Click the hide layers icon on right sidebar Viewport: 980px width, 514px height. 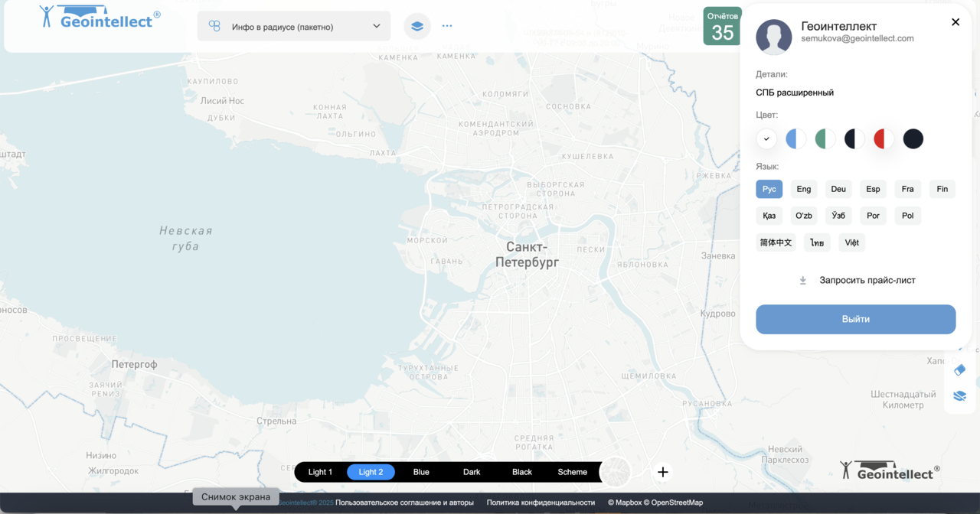pos(959,396)
